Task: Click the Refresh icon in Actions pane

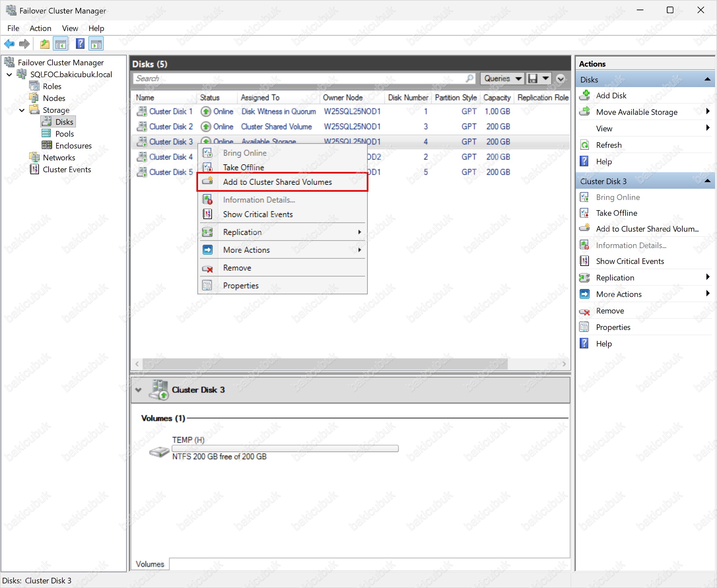Action: 585,145
